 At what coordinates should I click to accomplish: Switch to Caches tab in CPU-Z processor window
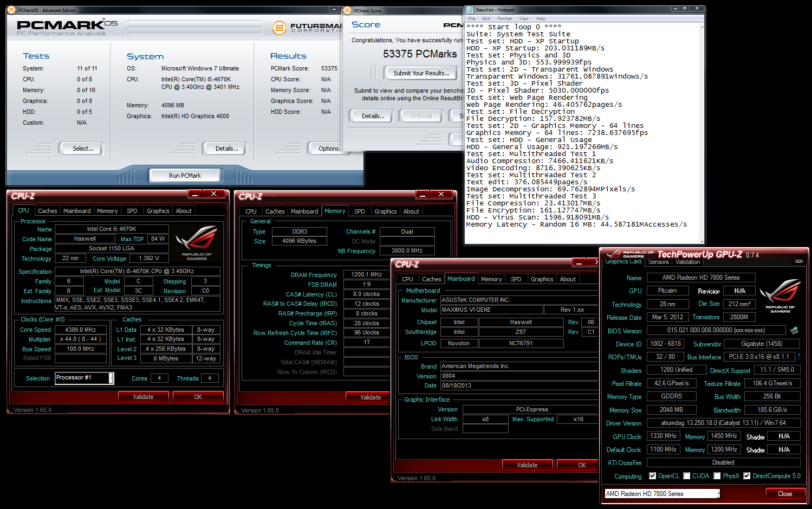pos(48,211)
